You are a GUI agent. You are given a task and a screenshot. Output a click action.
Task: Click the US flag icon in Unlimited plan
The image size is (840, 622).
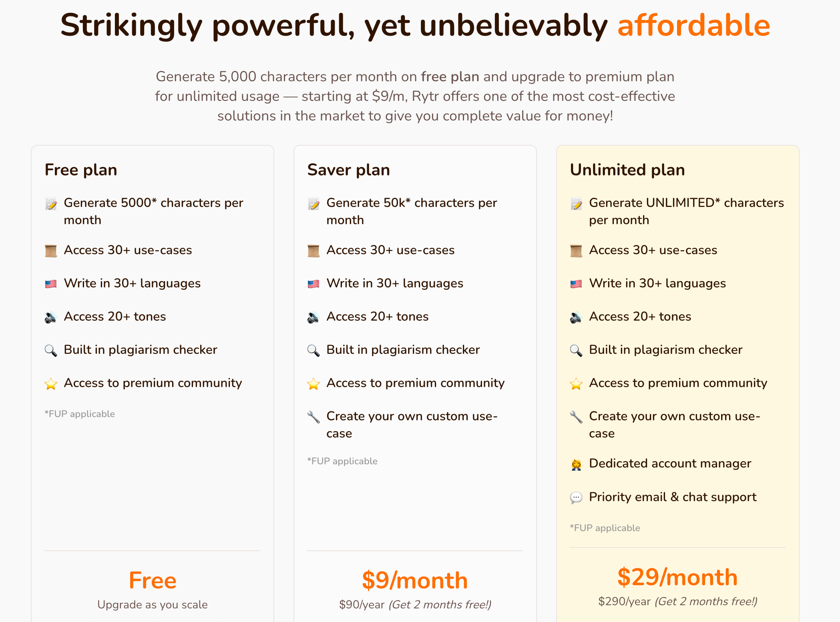[x=576, y=284]
